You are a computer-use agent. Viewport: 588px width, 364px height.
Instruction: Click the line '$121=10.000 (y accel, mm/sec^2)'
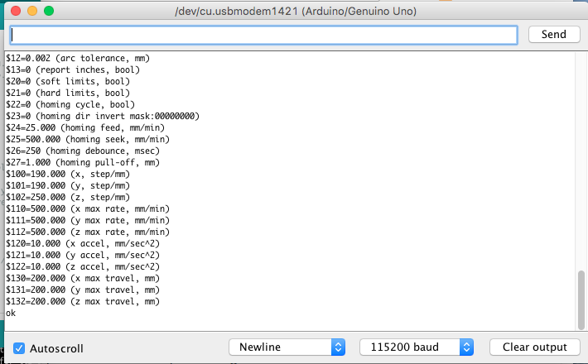pos(83,256)
